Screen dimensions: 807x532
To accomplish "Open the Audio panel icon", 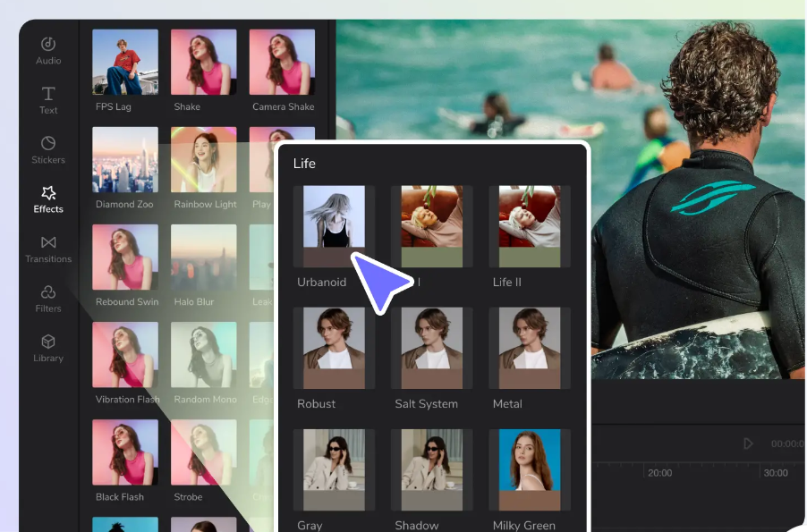I will 48,45.
